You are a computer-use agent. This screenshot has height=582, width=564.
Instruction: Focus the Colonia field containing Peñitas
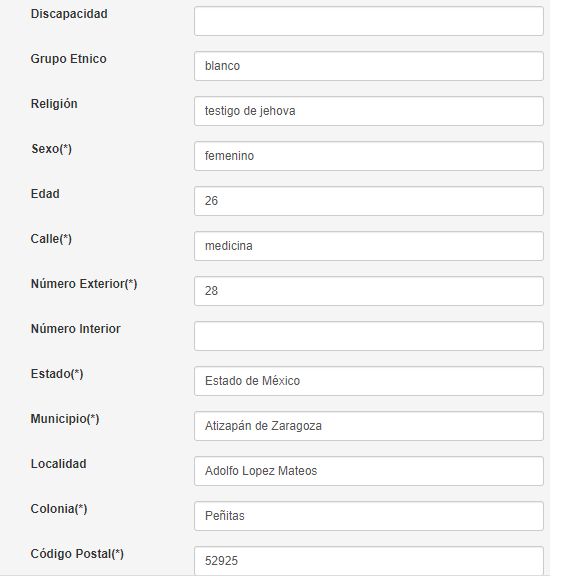369,516
